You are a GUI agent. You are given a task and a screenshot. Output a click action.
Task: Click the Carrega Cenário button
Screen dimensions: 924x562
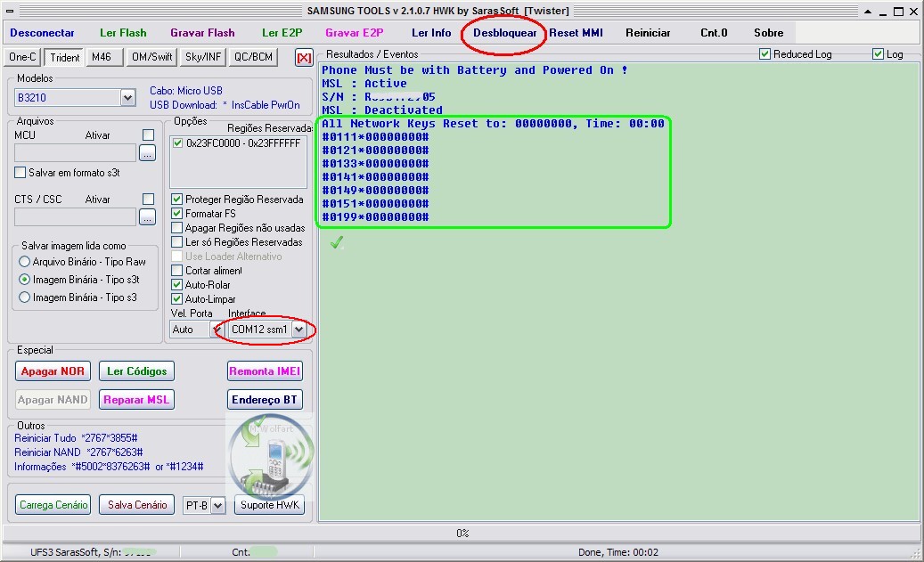tap(53, 505)
